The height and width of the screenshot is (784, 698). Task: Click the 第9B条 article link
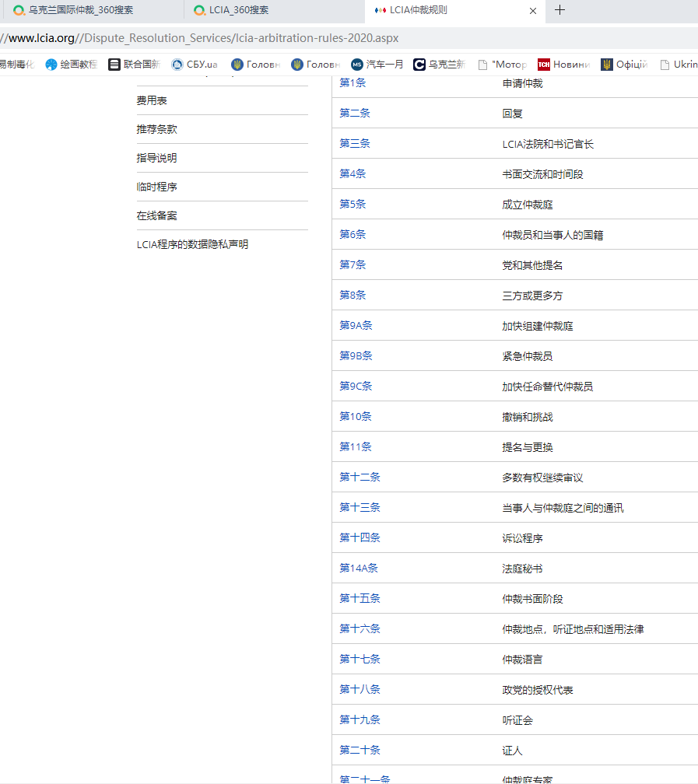click(356, 355)
